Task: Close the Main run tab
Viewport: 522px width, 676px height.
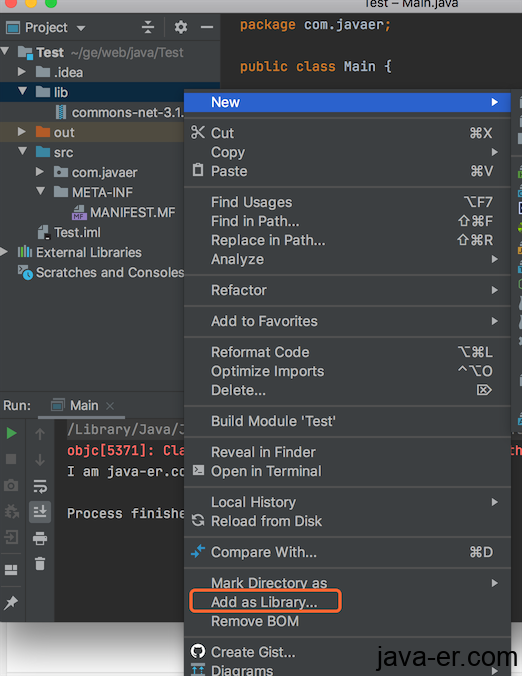Action: (110, 406)
